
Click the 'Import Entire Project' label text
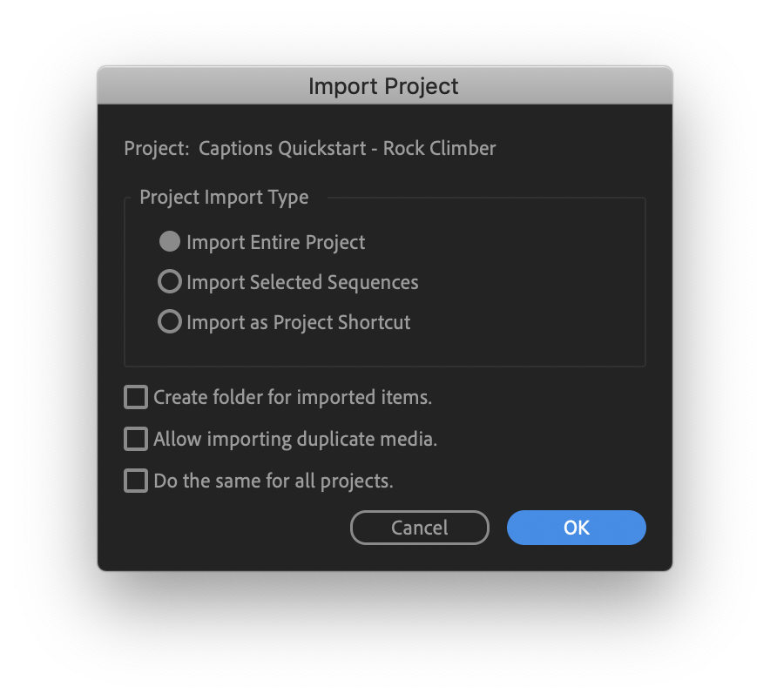pos(275,243)
